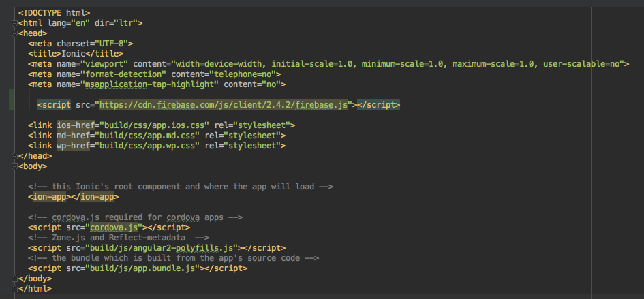The width and height of the screenshot is (644, 299).
Task: Click the opening ion-app tag
Action: click(x=49, y=197)
